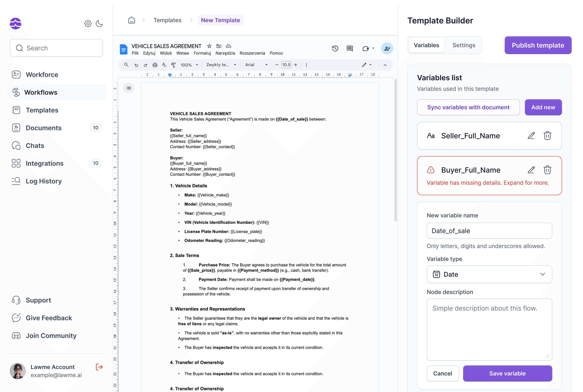Click the Add new button
The height and width of the screenshot is (392, 583).
click(x=543, y=107)
